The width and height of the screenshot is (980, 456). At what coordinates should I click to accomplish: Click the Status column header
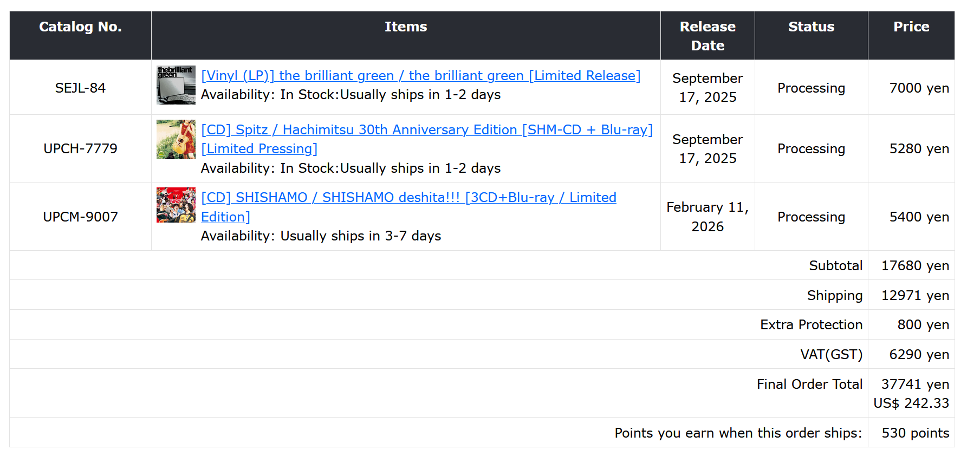811,27
